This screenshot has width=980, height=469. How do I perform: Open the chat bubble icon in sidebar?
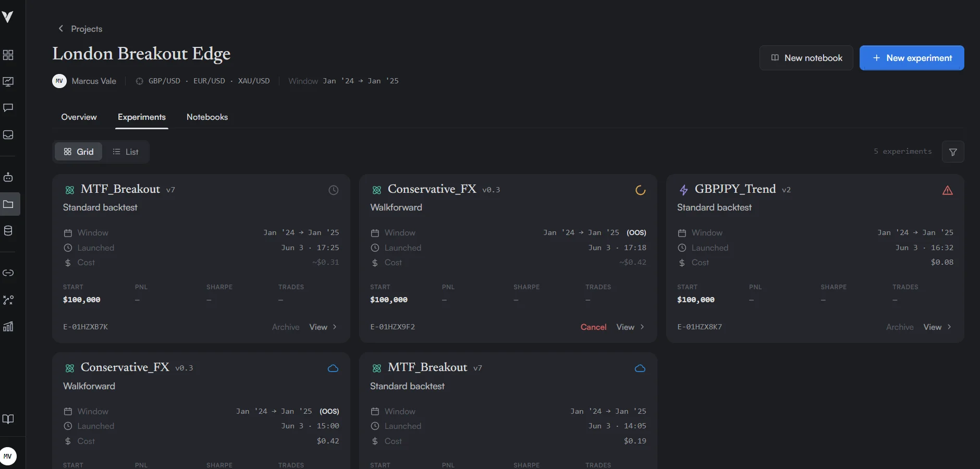8,108
